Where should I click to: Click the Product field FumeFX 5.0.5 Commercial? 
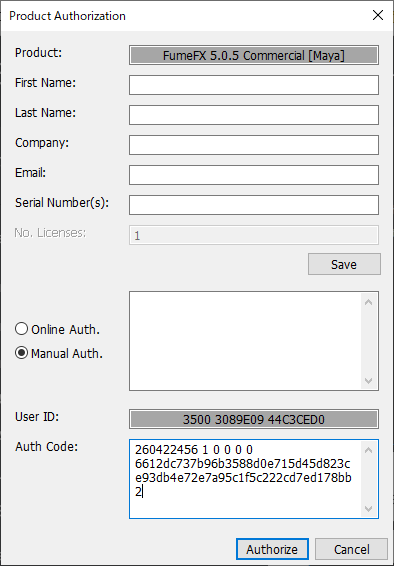(x=254, y=55)
